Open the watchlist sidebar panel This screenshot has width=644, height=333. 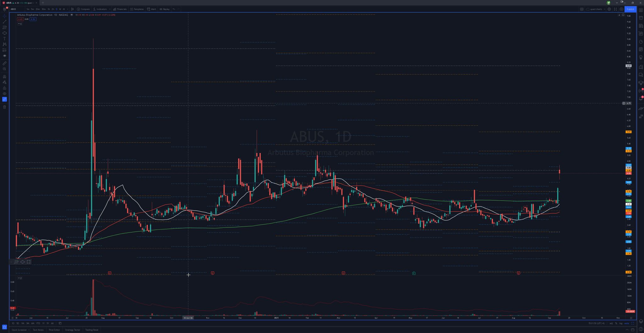click(x=641, y=10)
